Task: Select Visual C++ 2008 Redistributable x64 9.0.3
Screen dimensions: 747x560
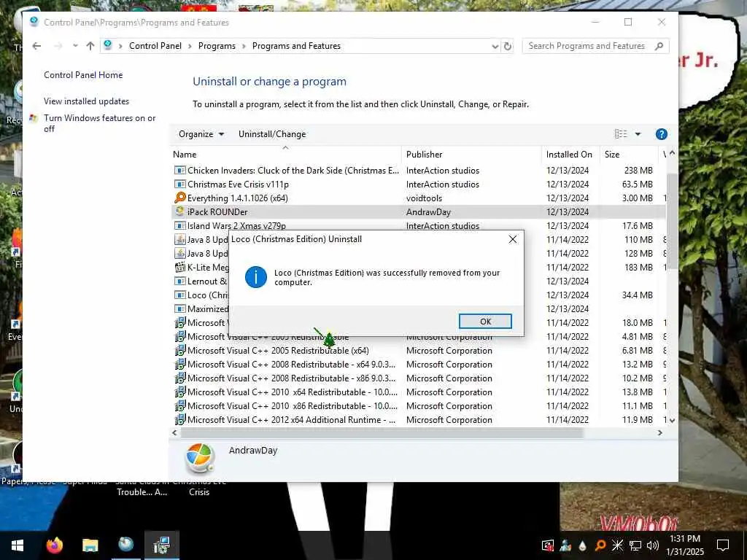Action: tap(291, 365)
